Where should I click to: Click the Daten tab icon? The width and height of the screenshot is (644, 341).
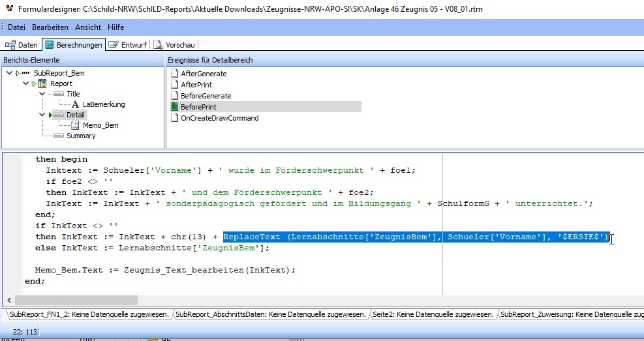point(10,45)
